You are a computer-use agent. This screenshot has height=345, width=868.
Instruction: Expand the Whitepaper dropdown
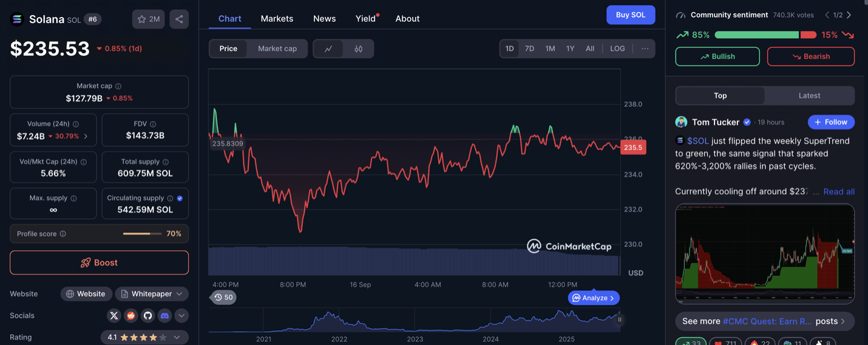(152, 294)
